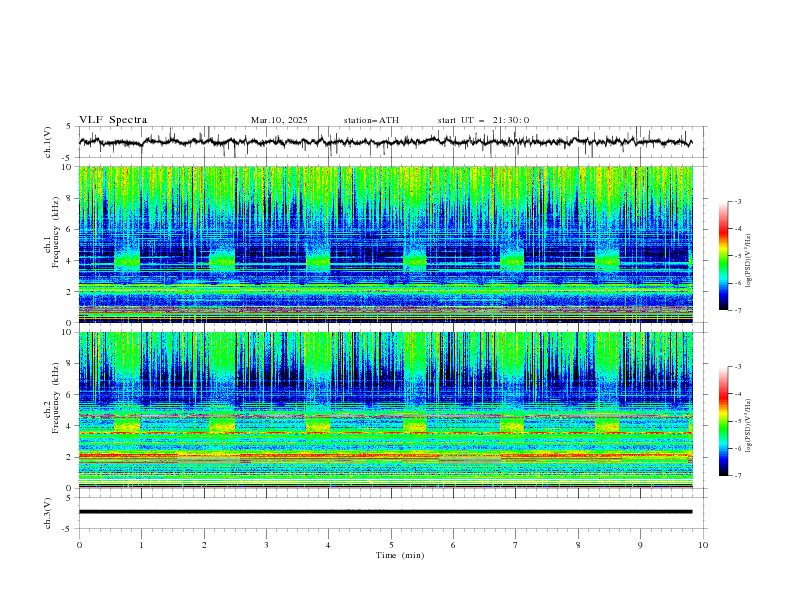The height and width of the screenshot is (612, 792).
Task: Click time axis tick label "1"
Action: pyautogui.click(x=141, y=545)
